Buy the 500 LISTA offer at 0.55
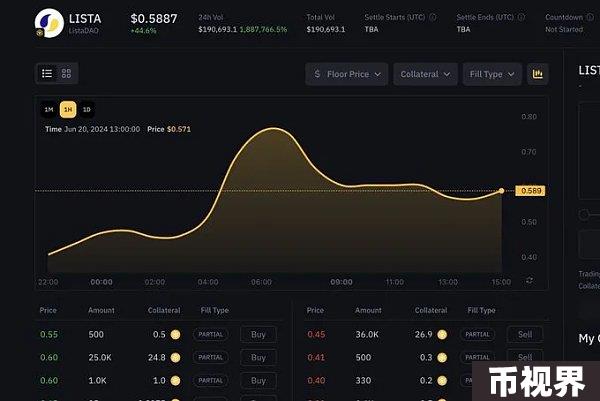Screen dimensions: 600x401 (258, 334)
